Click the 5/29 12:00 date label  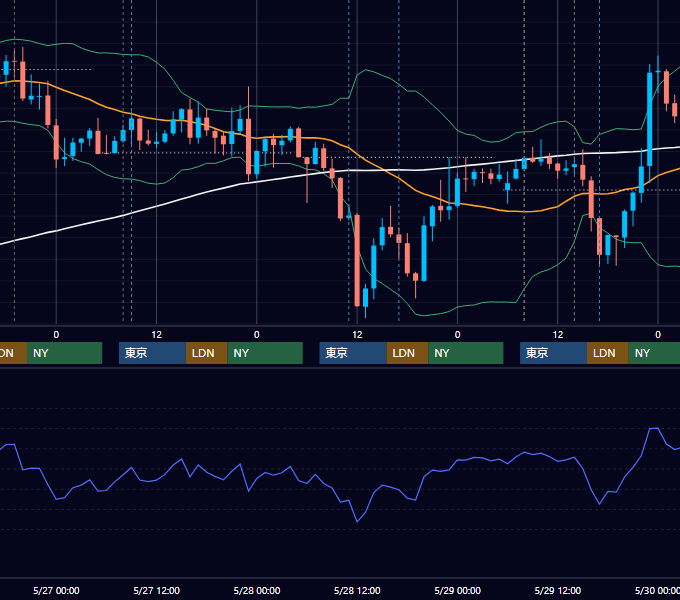point(558,590)
